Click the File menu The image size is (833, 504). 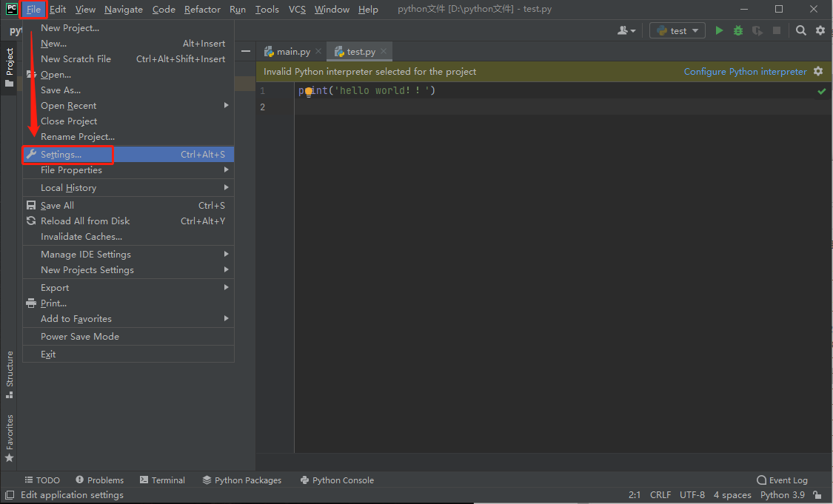point(33,9)
